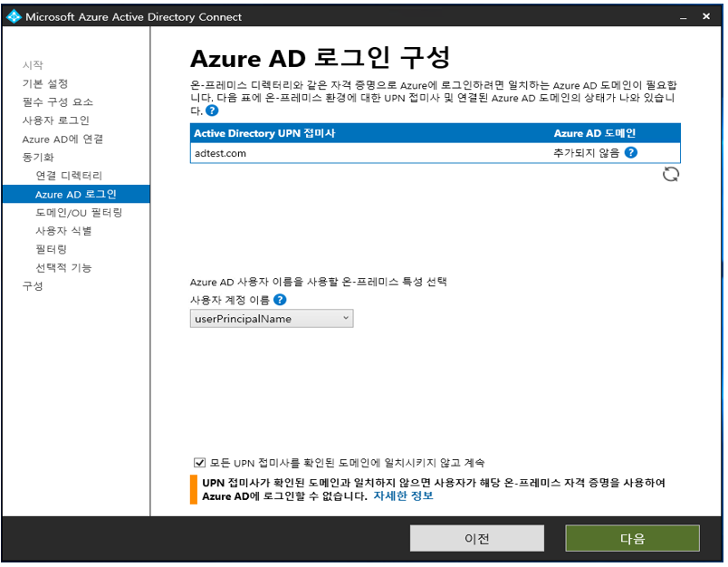Open help icon next to 추가되지 않음

(630, 152)
